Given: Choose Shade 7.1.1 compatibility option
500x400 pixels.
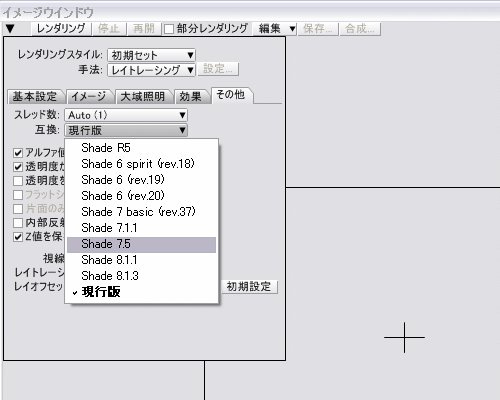Looking at the screenshot, I should (142, 228).
